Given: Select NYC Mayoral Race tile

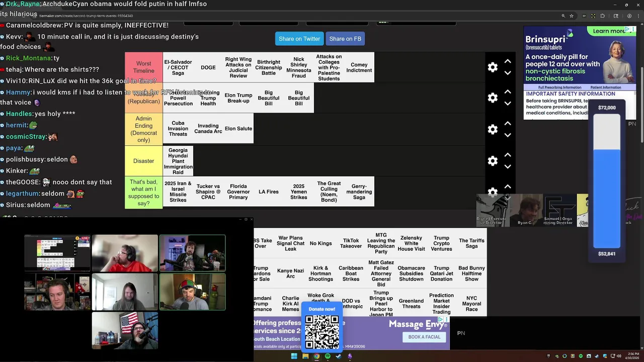Looking at the screenshot, I should 472,304.
